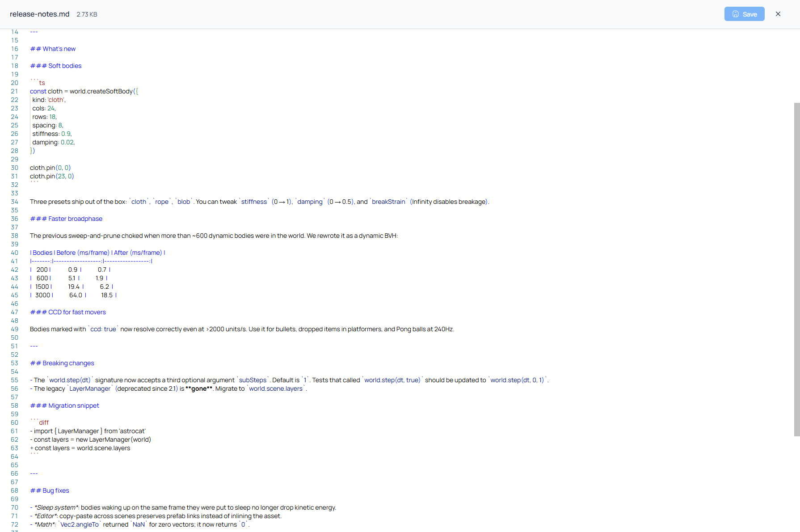Screen dimensions: 800x532
Task: Click the 'rows: 18,' line
Action: 44,117
